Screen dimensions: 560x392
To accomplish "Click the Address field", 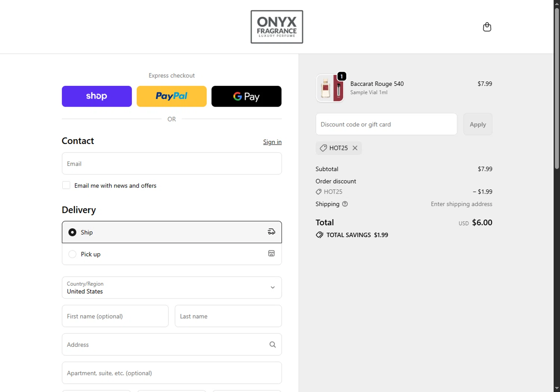I will (172, 345).
